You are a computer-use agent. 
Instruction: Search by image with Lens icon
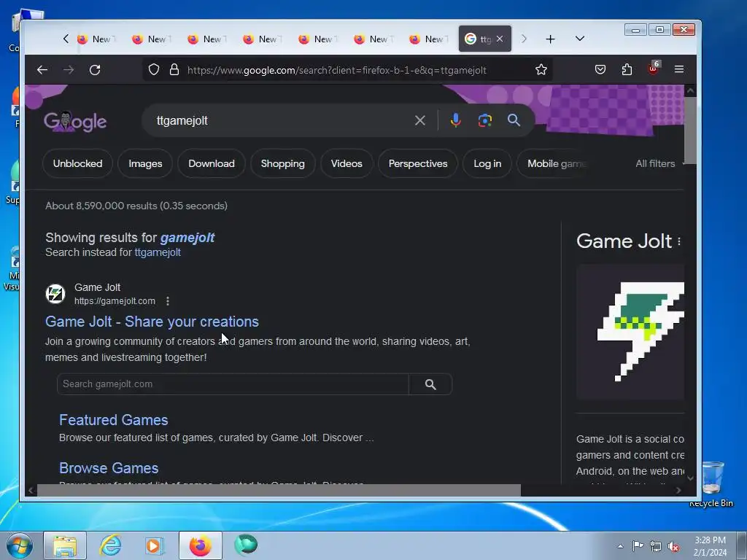[484, 120]
